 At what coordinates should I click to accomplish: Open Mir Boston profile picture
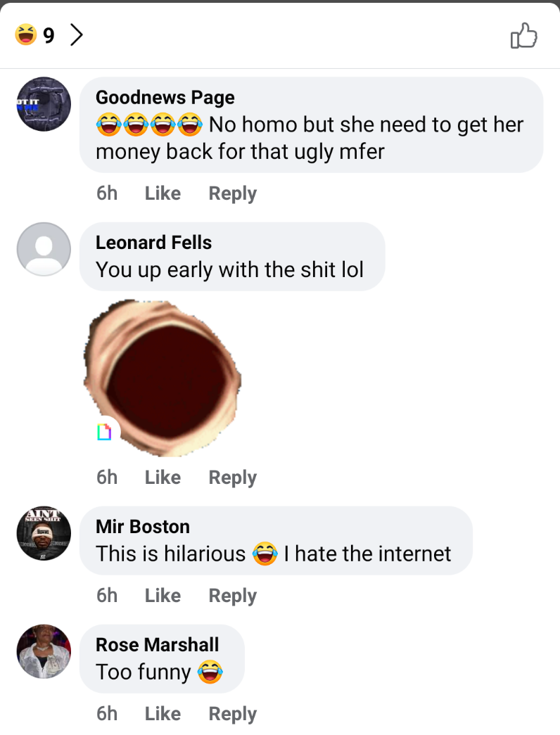pos(44,533)
